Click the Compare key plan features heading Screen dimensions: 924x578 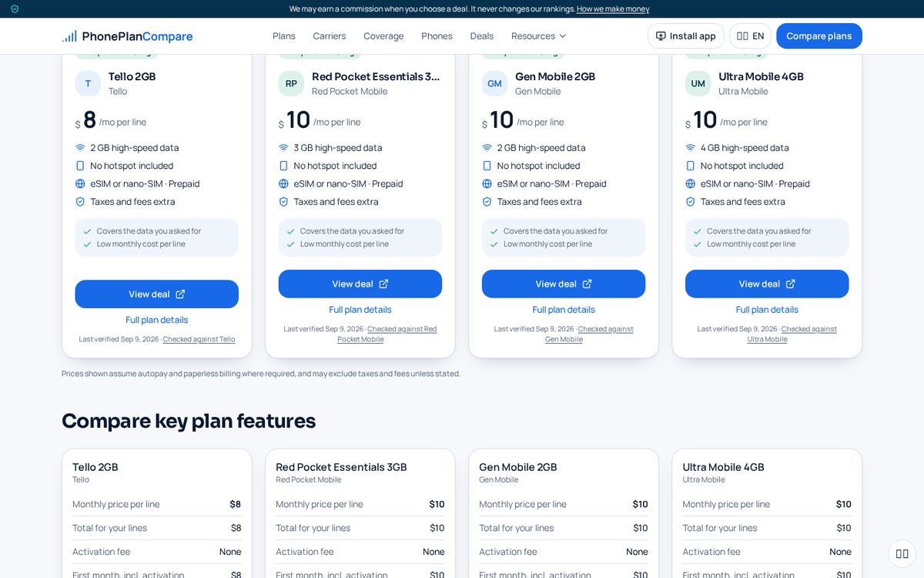pyautogui.click(x=189, y=421)
